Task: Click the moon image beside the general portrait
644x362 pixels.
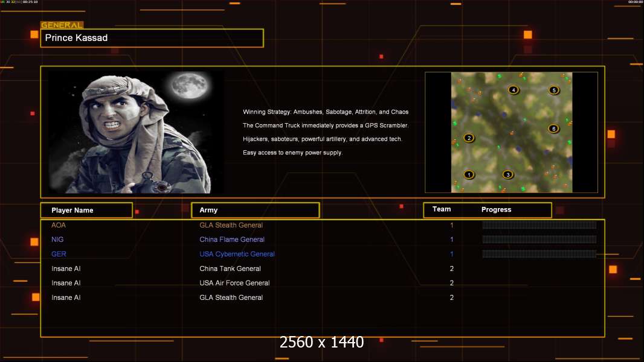Action: (189, 86)
